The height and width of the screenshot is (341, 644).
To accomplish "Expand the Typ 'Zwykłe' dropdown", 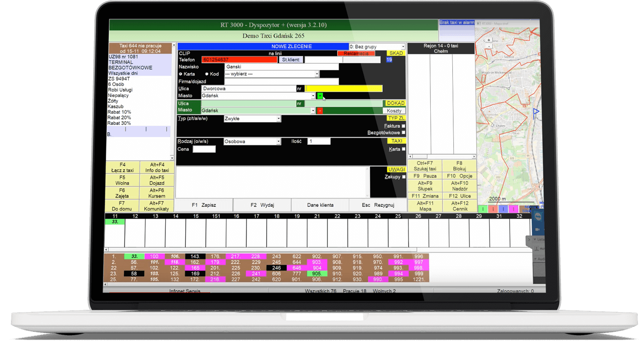I will tap(252, 119).
